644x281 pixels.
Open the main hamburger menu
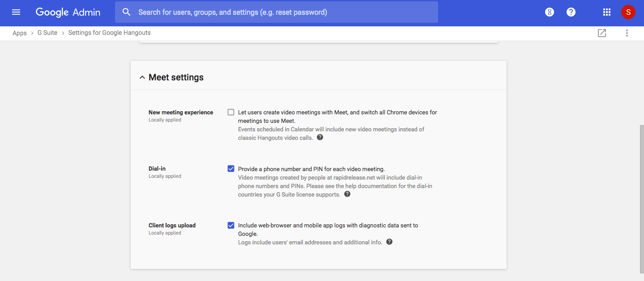16,12
